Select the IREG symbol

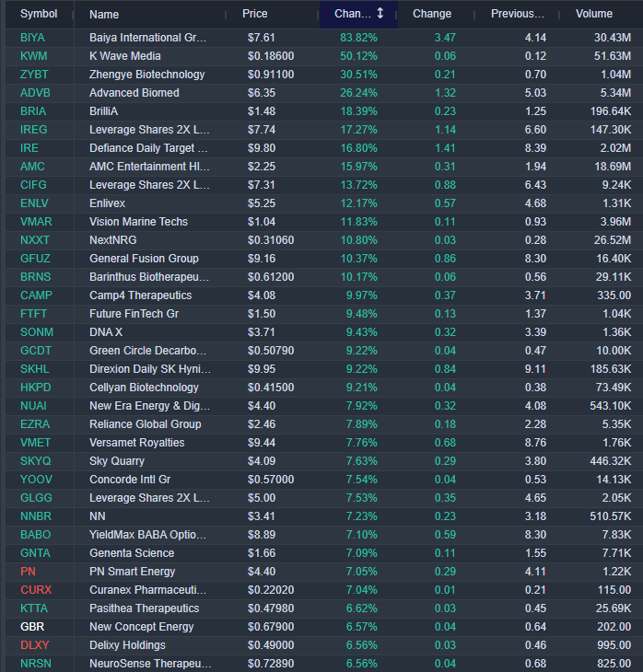point(34,130)
